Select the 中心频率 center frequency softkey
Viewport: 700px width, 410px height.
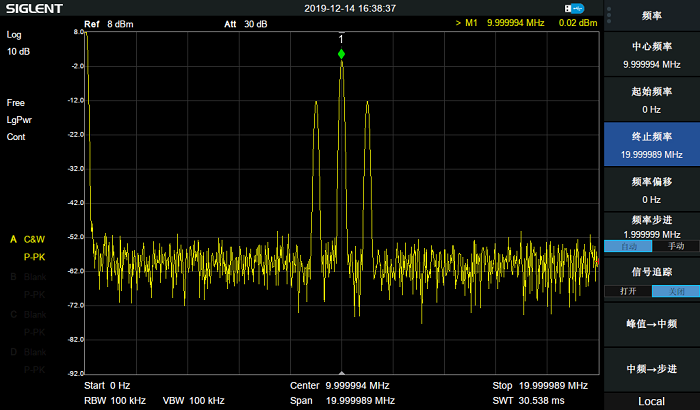pyautogui.click(x=652, y=54)
